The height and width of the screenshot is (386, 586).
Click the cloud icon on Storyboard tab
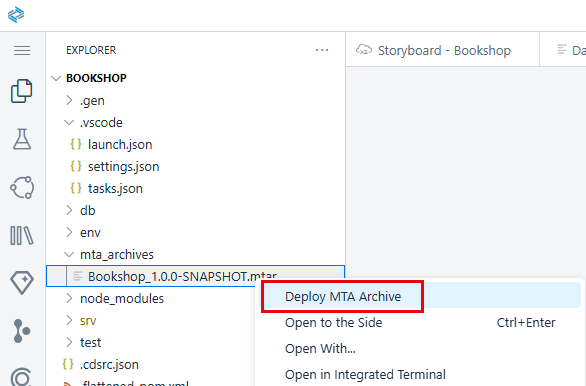point(364,50)
